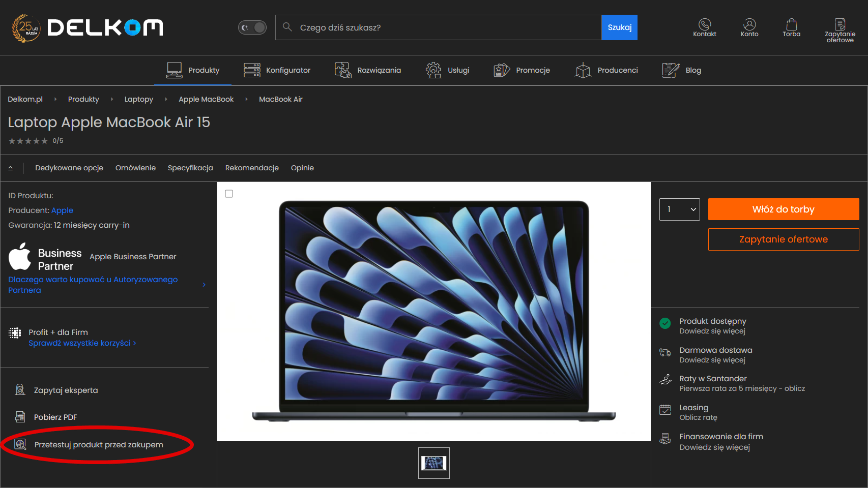Open the quantity dropdown
The width and height of the screenshot is (868, 488).
click(680, 209)
